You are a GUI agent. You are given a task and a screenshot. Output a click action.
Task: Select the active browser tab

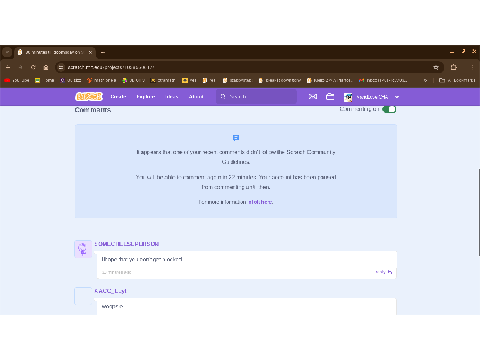pos(55,52)
